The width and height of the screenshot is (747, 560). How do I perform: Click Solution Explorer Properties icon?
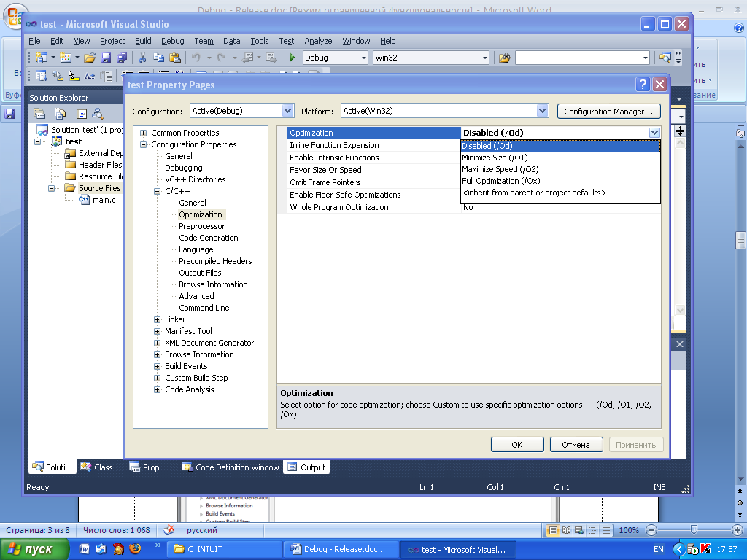point(39,114)
